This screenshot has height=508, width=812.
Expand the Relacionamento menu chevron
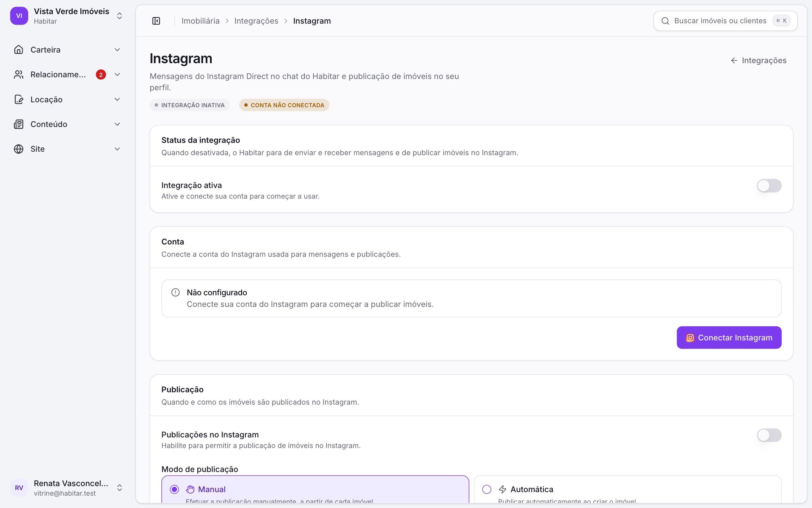pyautogui.click(x=117, y=74)
